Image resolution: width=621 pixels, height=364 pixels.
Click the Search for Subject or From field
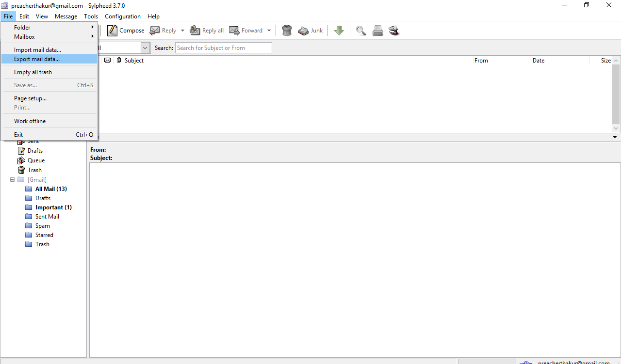(224, 48)
